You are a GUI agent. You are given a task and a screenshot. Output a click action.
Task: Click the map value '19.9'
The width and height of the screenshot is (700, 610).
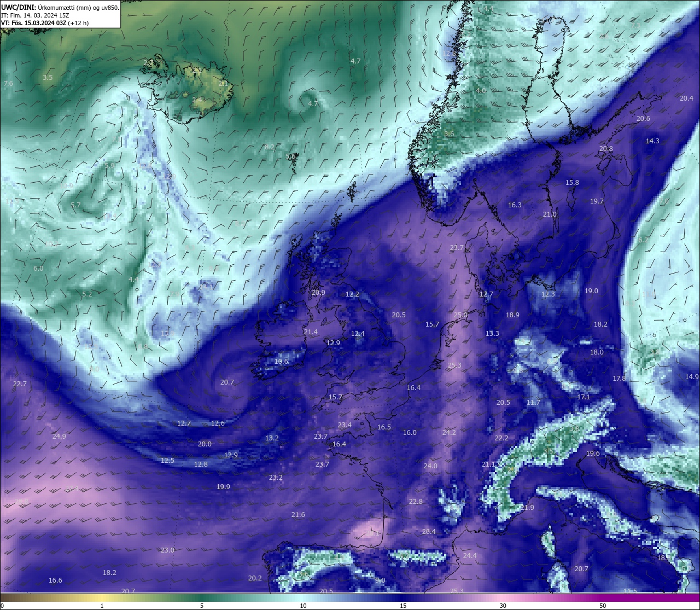223,487
